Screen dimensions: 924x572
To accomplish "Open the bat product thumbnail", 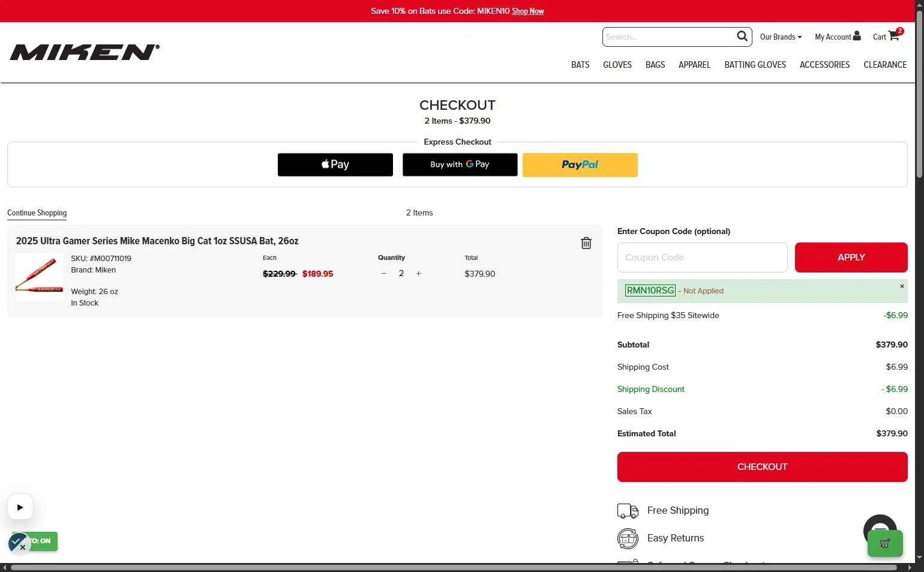I will click(x=39, y=277).
